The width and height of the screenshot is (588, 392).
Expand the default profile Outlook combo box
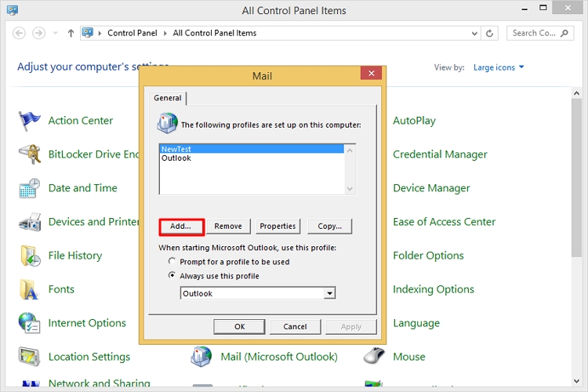click(330, 293)
